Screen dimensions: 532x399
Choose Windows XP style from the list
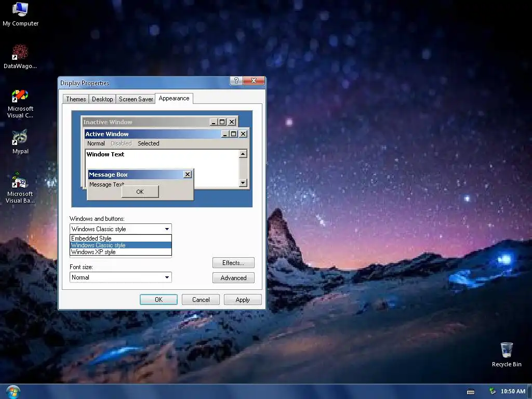[x=121, y=252]
